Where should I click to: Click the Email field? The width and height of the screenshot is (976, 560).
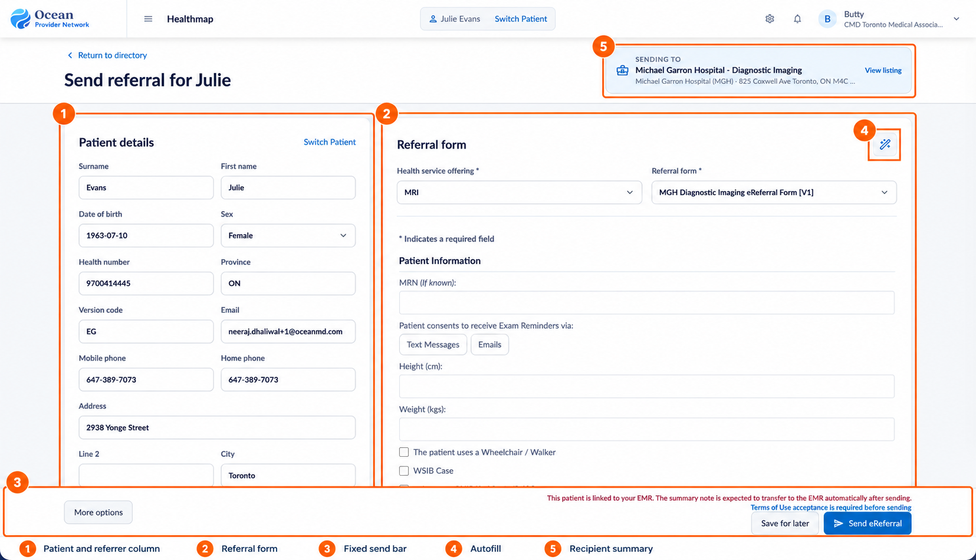288,331
